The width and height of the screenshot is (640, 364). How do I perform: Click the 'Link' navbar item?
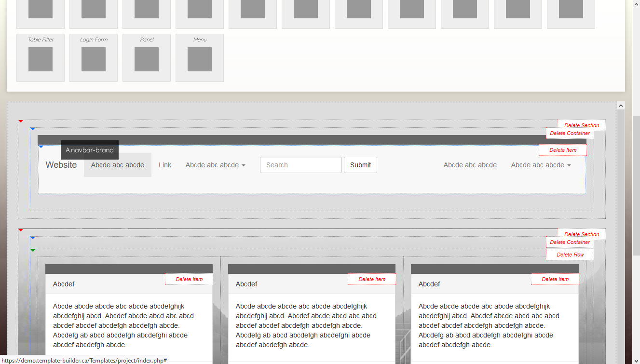coord(165,165)
